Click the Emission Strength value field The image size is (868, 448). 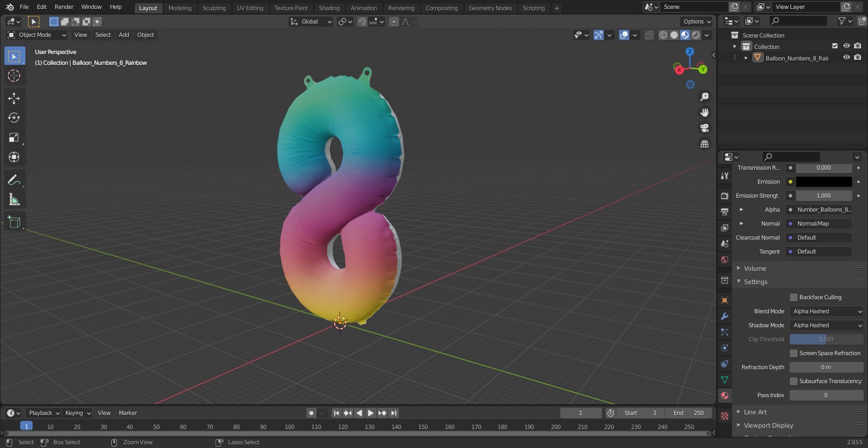point(824,196)
